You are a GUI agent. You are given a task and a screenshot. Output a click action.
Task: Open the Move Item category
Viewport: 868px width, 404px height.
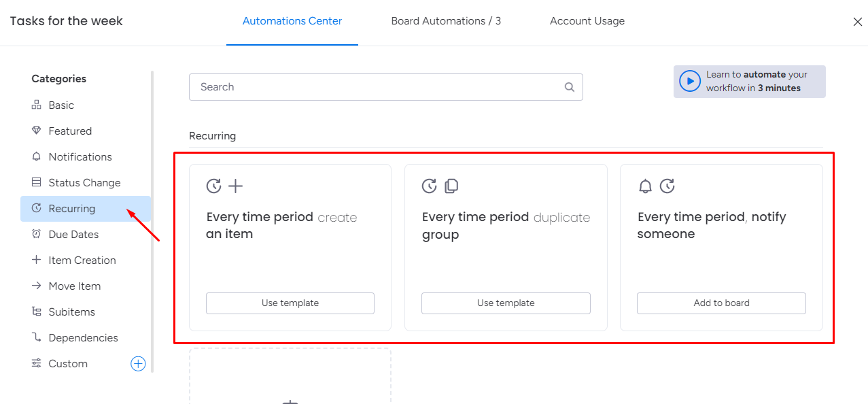(x=75, y=286)
